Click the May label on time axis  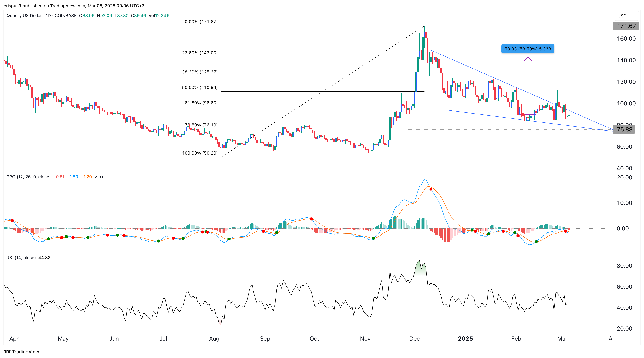point(63,338)
